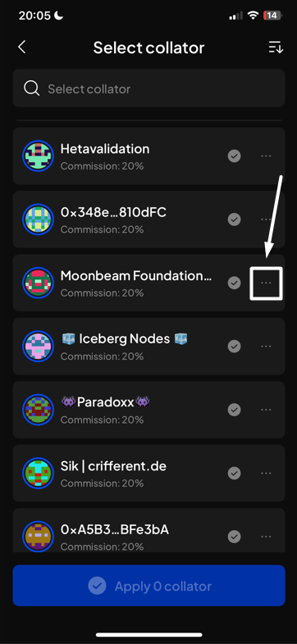Open Hetavalidation identicon avatar
This screenshot has height=644, width=297.
pyautogui.click(x=38, y=156)
